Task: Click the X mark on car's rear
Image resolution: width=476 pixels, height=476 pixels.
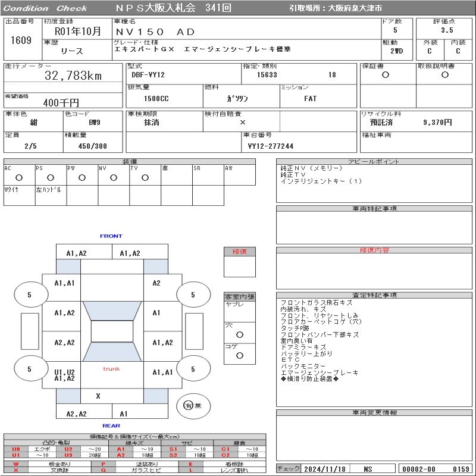Action: pyautogui.click(x=98, y=396)
